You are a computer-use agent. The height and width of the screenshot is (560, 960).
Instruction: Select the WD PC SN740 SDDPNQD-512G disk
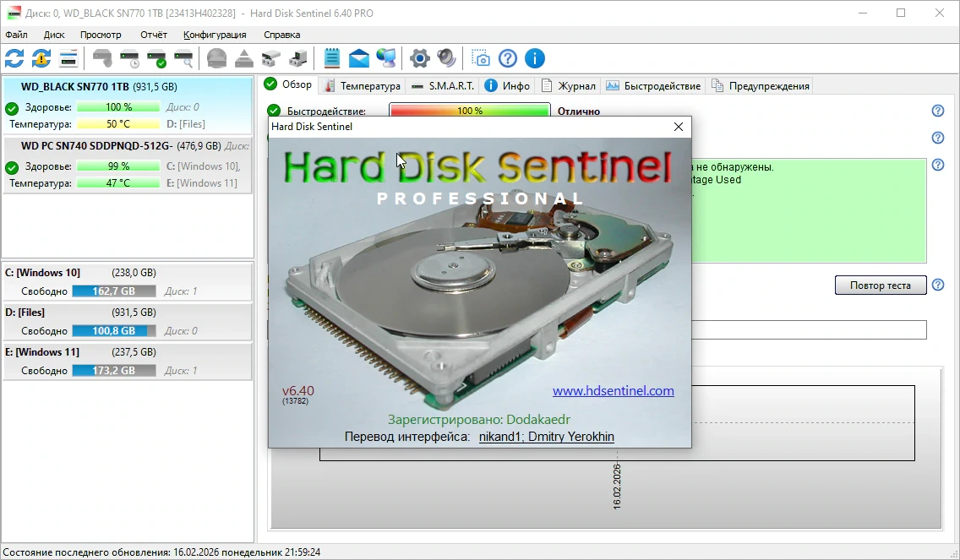tap(128, 166)
